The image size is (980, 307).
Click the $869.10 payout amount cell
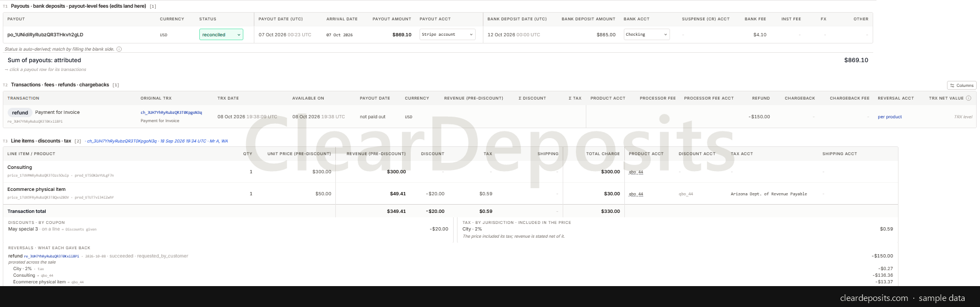point(402,35)
